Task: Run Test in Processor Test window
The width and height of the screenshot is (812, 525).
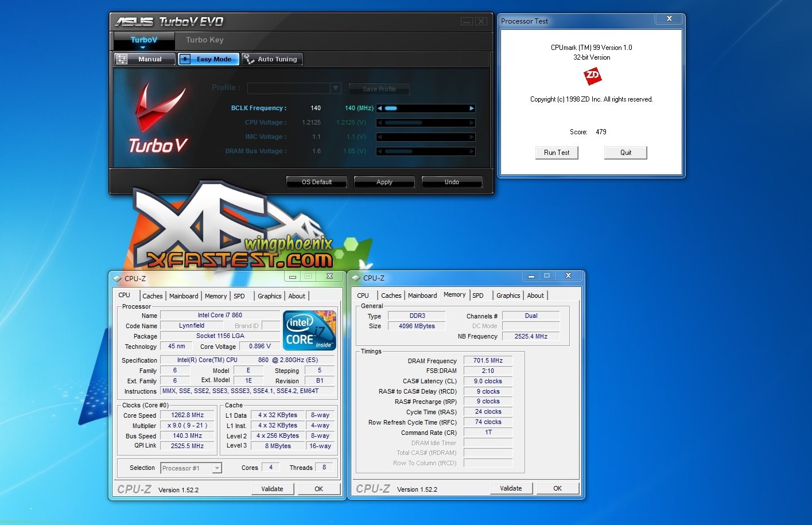Action: [557, 153]
